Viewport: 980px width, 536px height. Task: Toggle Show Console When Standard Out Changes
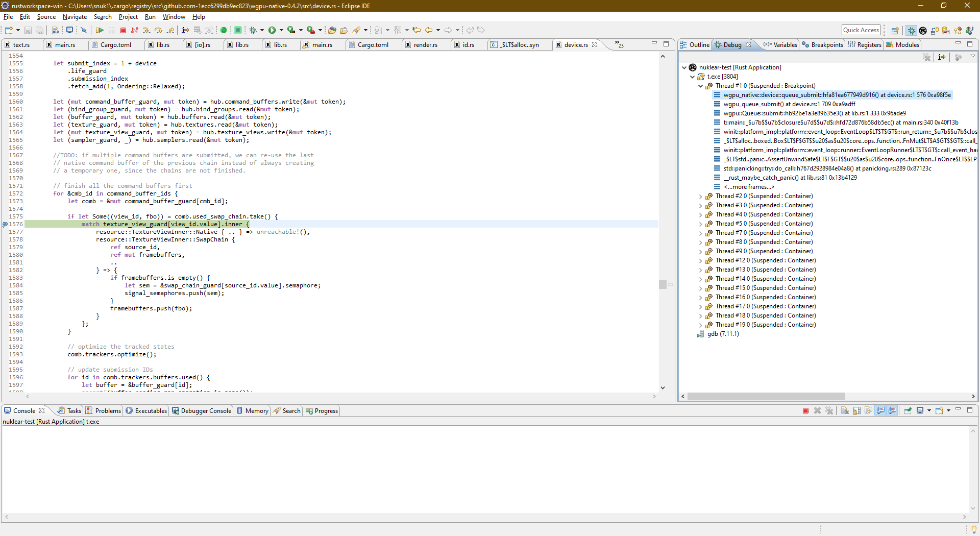[880, 411]
